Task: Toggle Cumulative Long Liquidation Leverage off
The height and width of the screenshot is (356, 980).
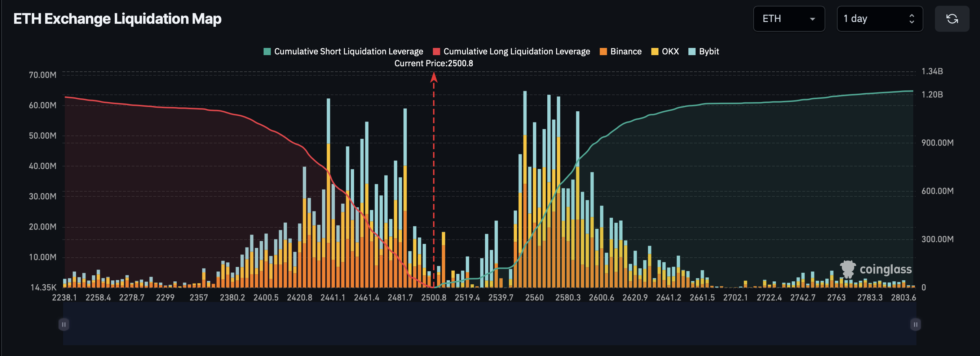Action: pyautogui.click(x=517, y=51)
